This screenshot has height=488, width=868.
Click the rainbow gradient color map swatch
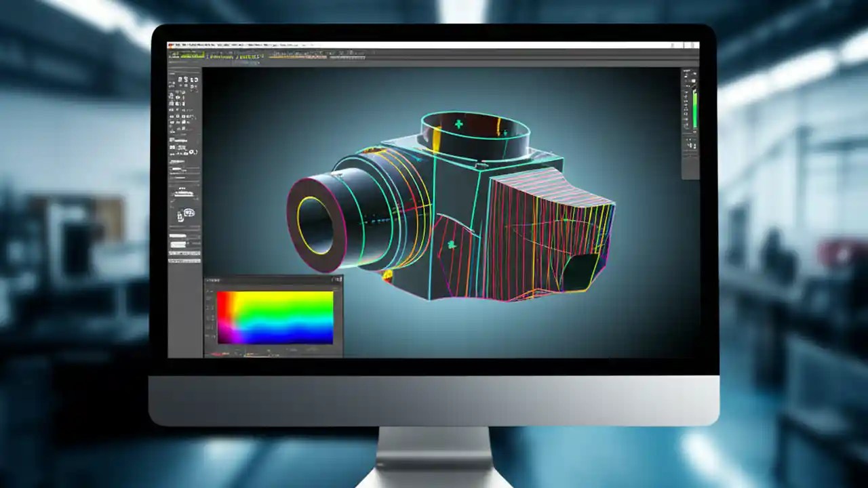(x=275, y=319)
